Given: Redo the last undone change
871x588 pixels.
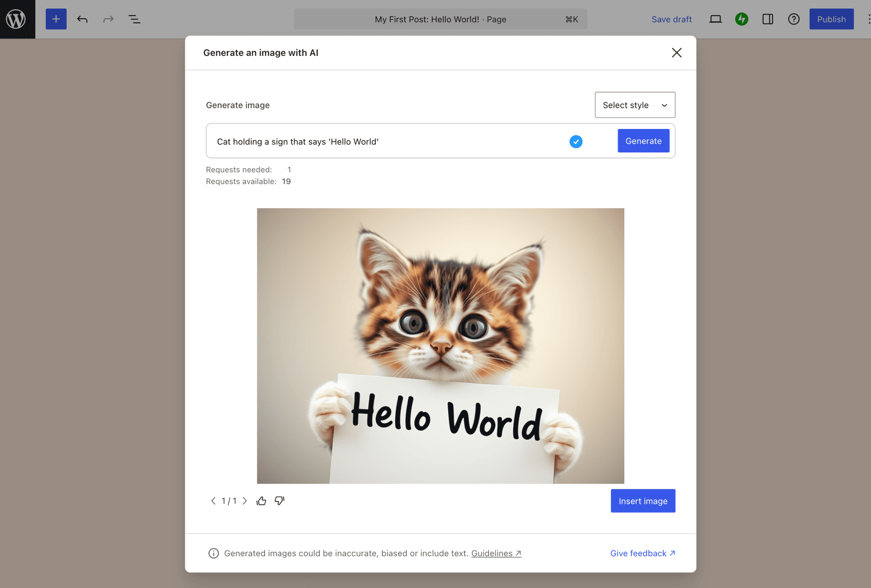Looking at the screenshot, I should point(108,19).
